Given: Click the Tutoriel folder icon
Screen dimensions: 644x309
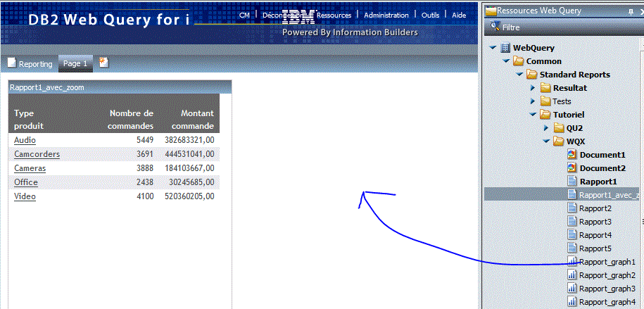Looking at the screenshot, I should 545,115.
